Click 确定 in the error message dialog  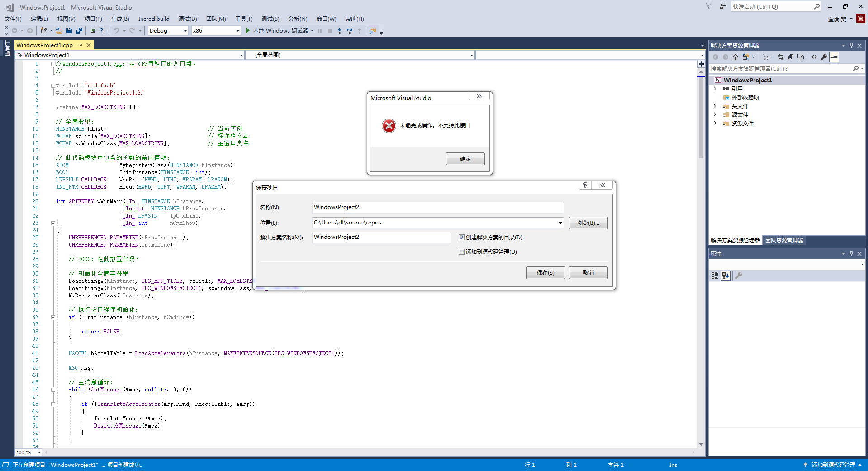pos(465,159)
